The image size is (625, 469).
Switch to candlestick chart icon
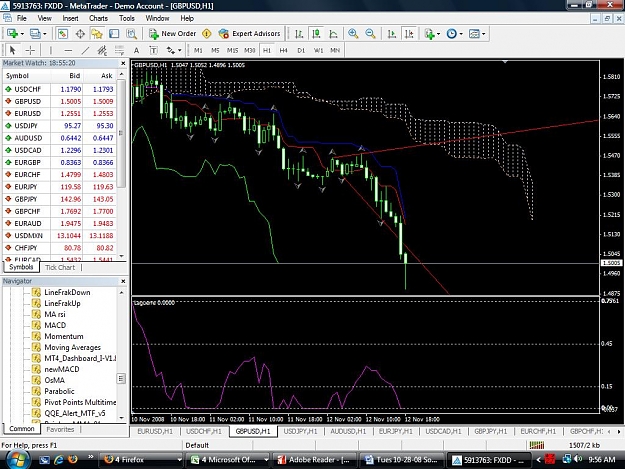[316, 34]
